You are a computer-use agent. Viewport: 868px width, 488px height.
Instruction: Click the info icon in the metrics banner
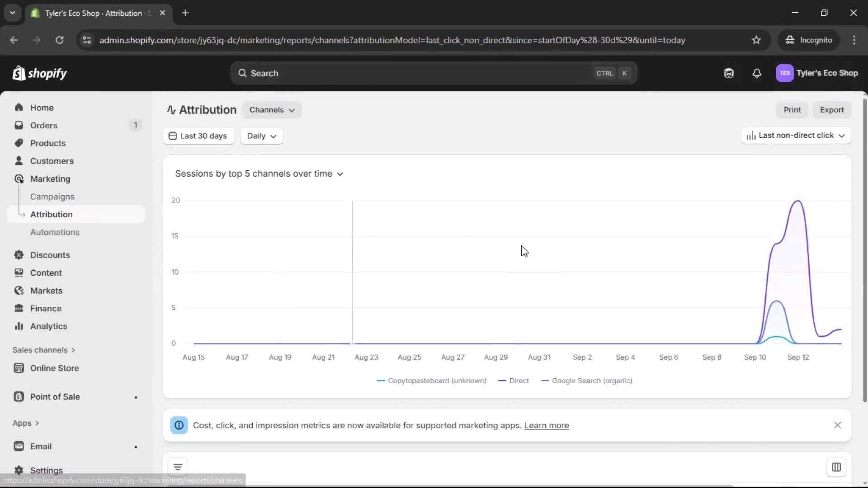[x=179, y=425]
